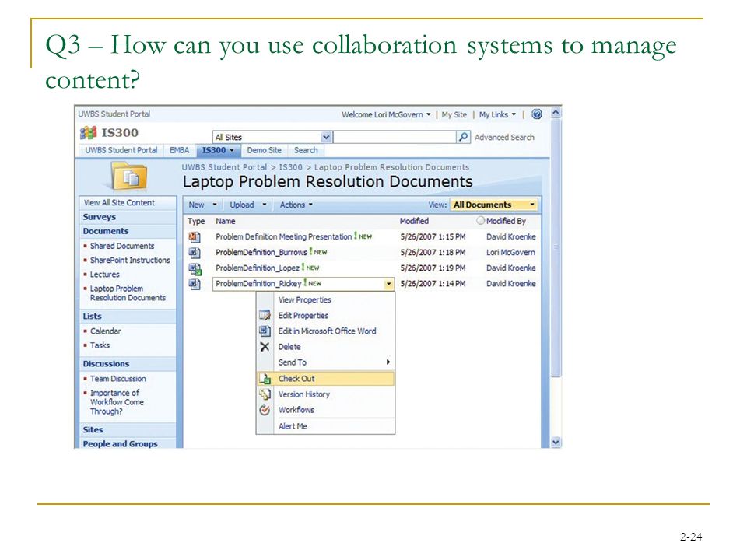The width and height of the screenshot is (747, 560).
Task: Open Problem Definition Meeting Presentation document
Action: [x=283, y=236]
